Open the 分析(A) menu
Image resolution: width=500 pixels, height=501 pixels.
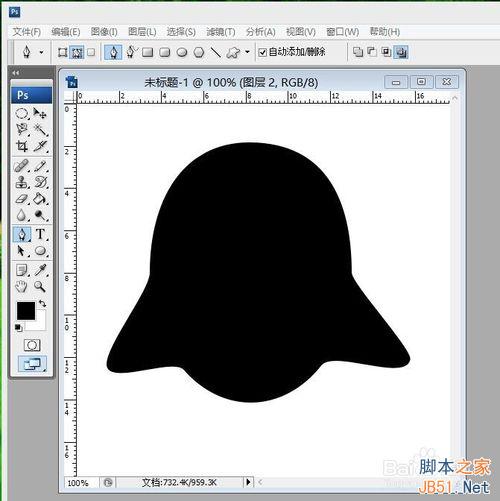261,32
